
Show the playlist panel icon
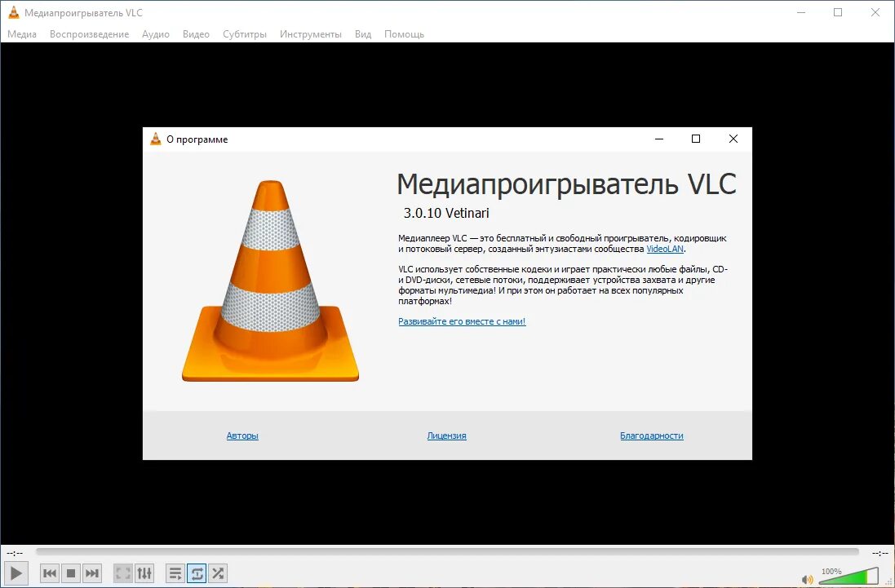pos(175,573)
